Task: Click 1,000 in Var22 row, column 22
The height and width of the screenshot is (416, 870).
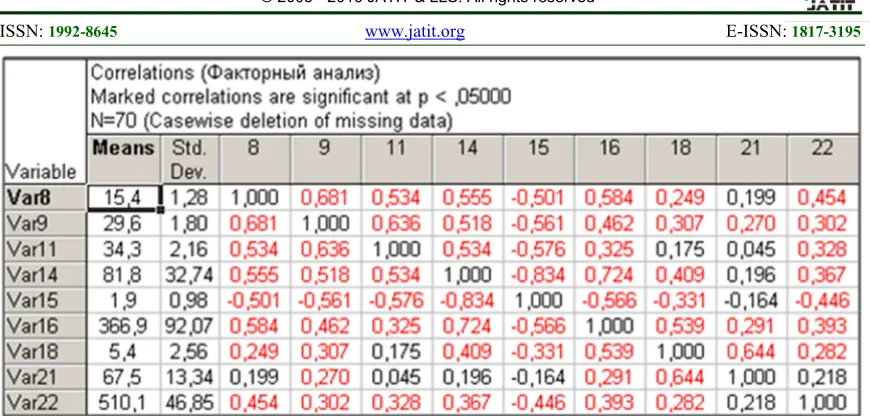Action: pos(822,403)
